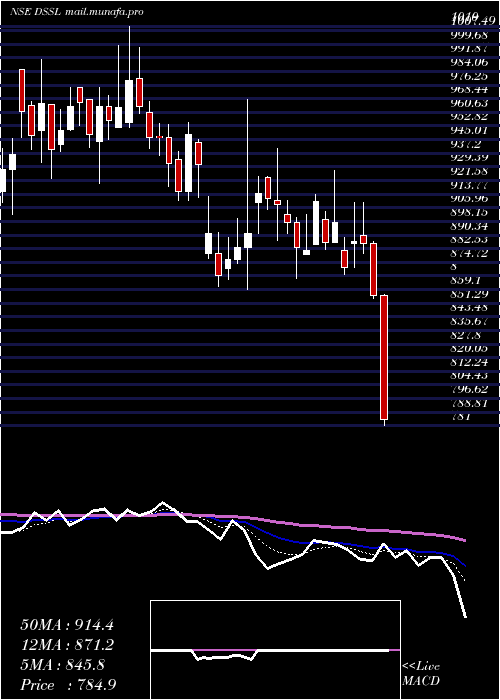Select the 945.01 price axis label
The image size is (500, 700).
tap(470, 130)
